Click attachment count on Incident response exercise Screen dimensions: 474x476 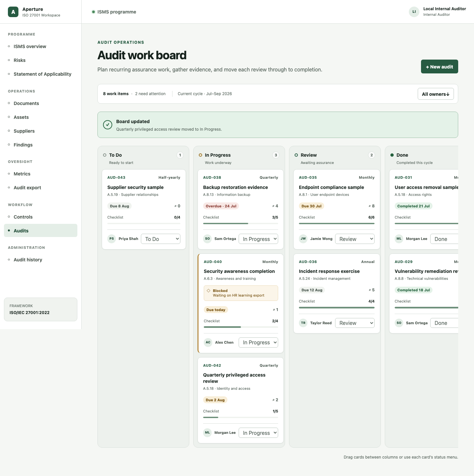pyautogui.click(x=372, y=290)
